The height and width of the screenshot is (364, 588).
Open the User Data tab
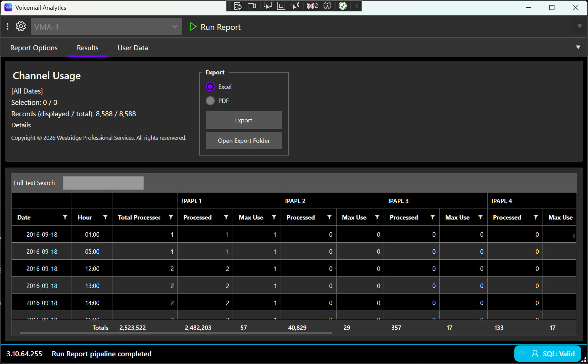pos(133,48)
